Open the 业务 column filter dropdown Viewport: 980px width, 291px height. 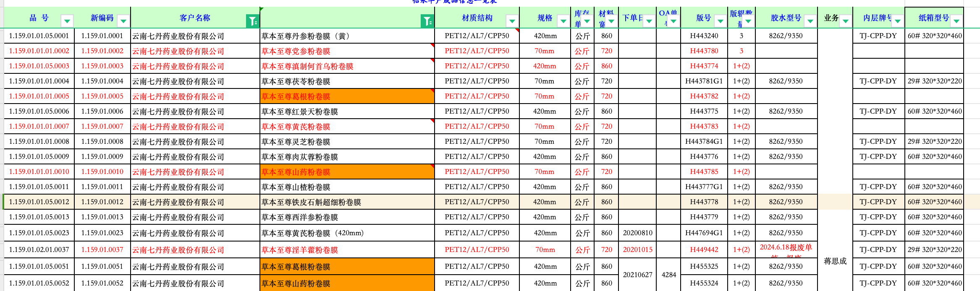tap(846, 21)
